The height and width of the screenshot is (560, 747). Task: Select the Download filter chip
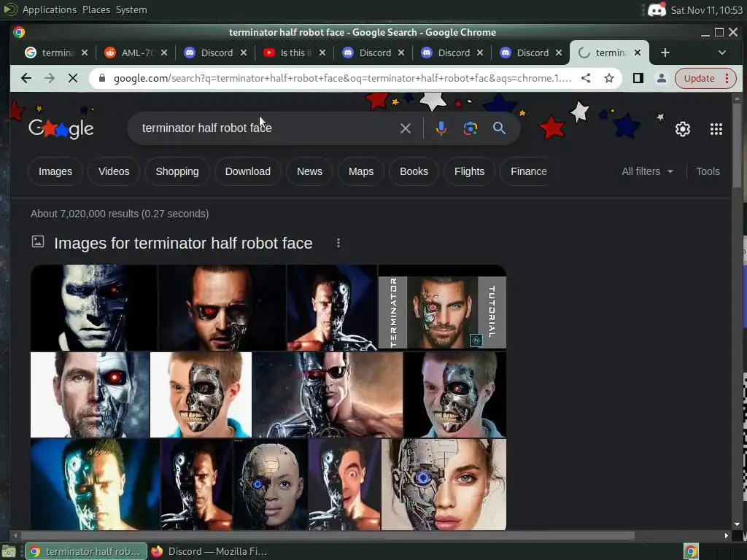248,171
